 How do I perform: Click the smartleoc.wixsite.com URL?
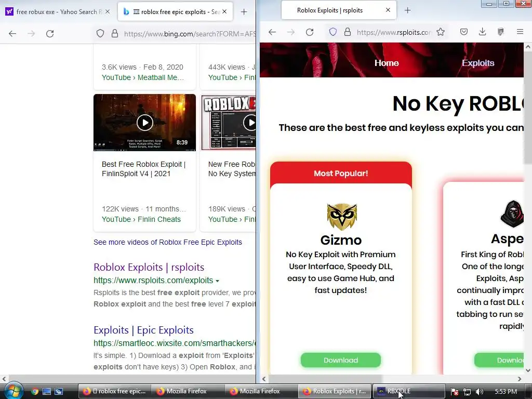pos(175,343)
